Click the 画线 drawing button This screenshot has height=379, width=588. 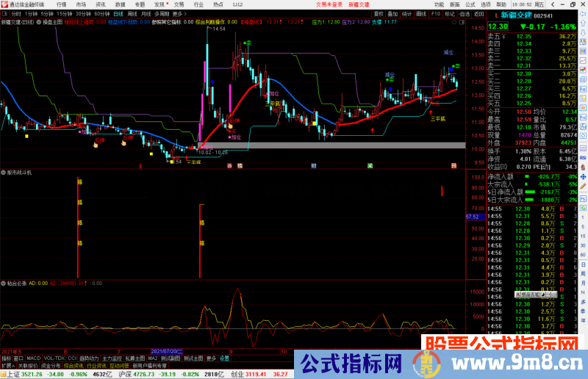[421, 14]
